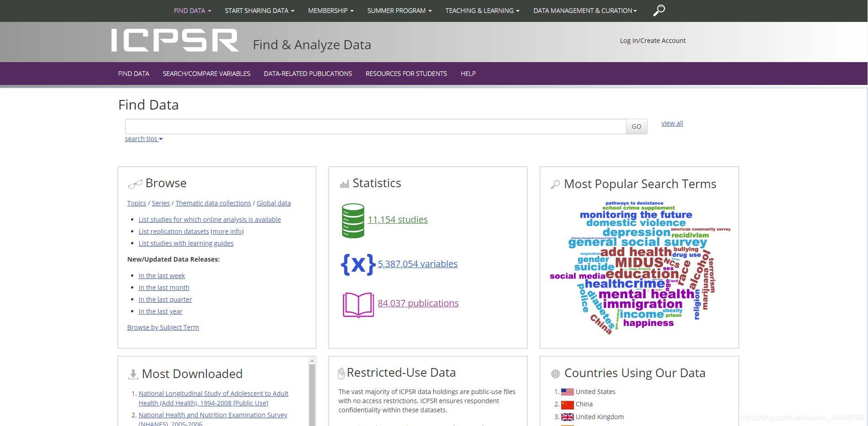Open the search magnifier icon in top bar

(x=659, y=10)
